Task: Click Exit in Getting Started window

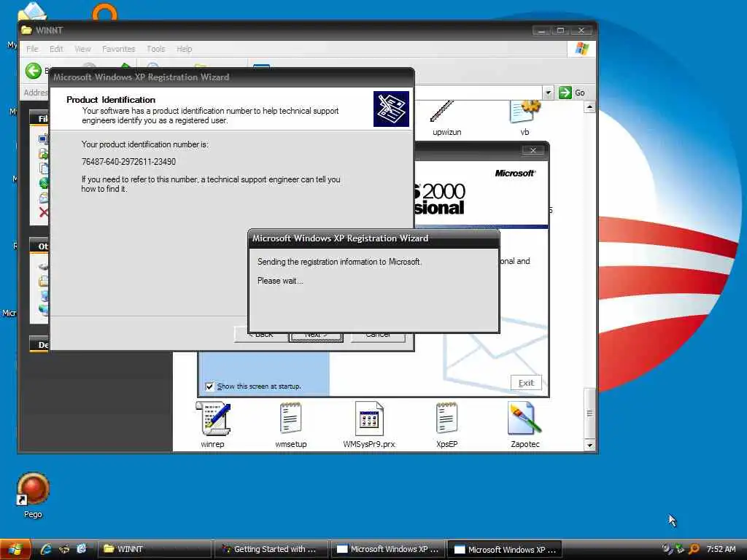Action: (x=526, y=383)
